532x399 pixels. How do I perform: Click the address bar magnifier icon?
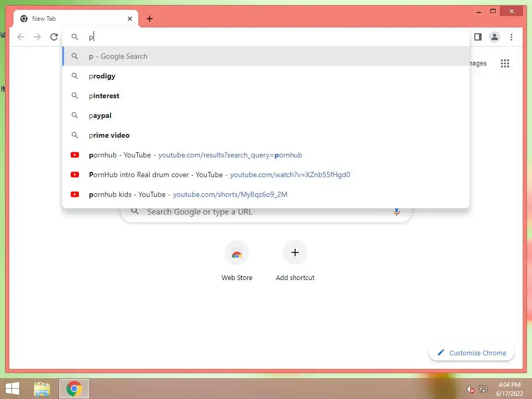(75, 37)
